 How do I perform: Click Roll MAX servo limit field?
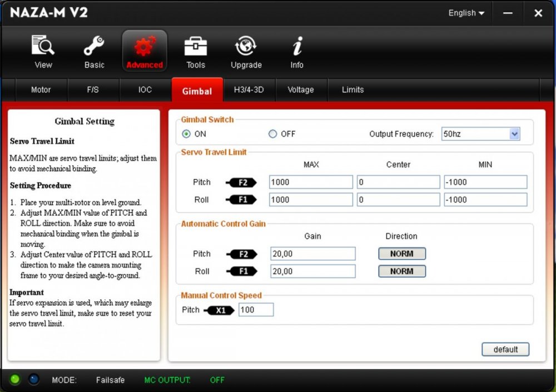[x=311, y=200]
